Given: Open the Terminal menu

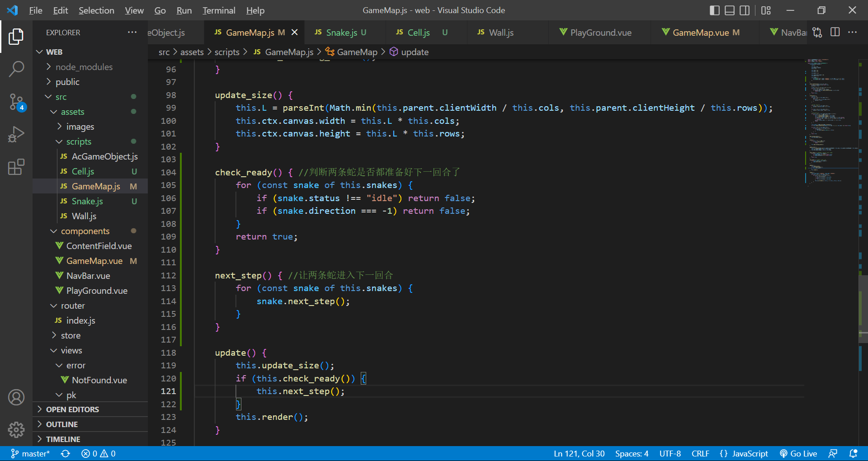Looking at the screenshot, I should 219,10.
